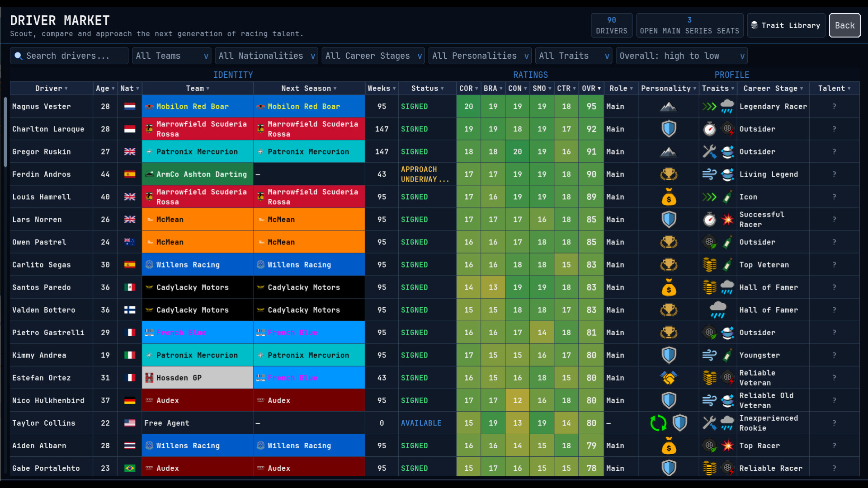
Task: Click Louis Hamrell's money bag personality icon
Action: [669, 197]
